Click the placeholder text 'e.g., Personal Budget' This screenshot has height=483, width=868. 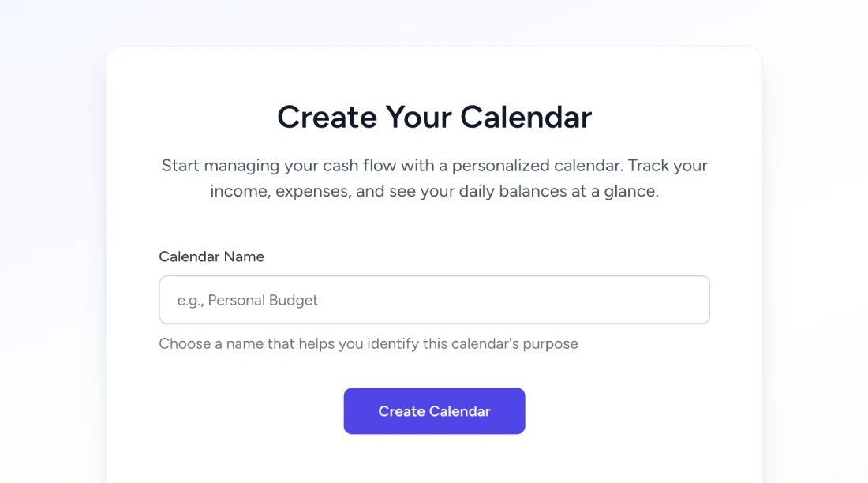click(249, 300)
